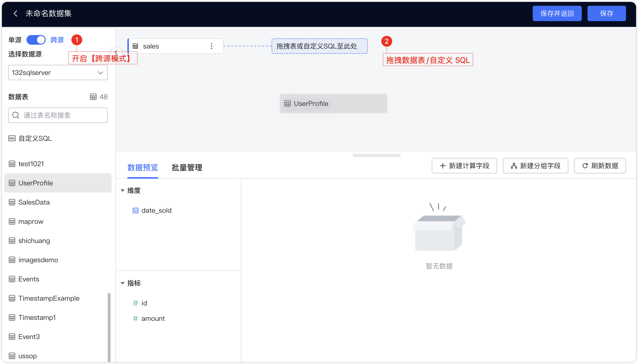Select the SalesData table name
Image resolution: width=638 pixels, height=364 pixels.
[34, 202]
